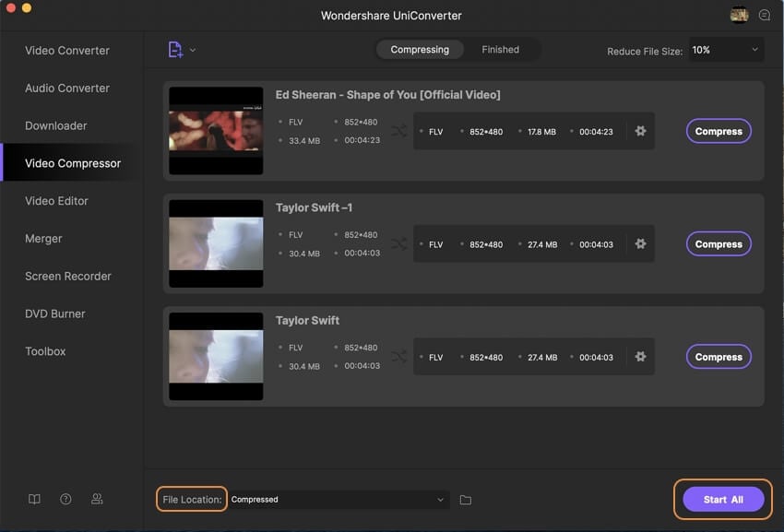Screen dimensions: 784x532
Task: Switch to the Compressing tab
Action: (420, 50)
